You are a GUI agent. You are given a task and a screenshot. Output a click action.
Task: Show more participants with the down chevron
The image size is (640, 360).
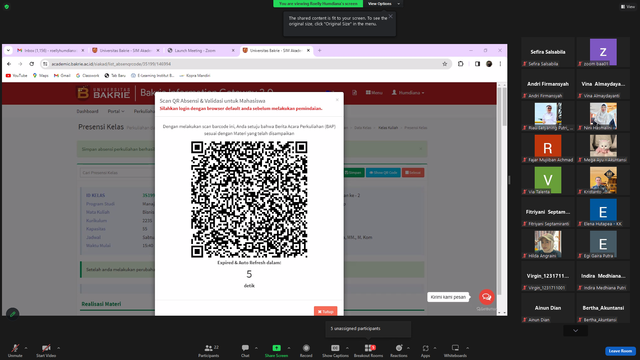coord(576,331)
